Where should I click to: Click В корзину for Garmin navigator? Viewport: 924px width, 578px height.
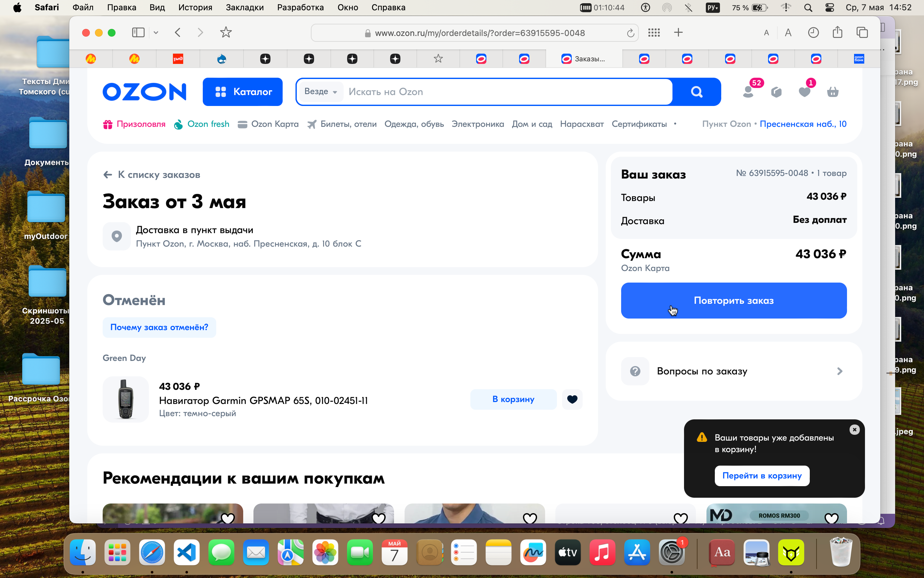(x=513, y=399)
